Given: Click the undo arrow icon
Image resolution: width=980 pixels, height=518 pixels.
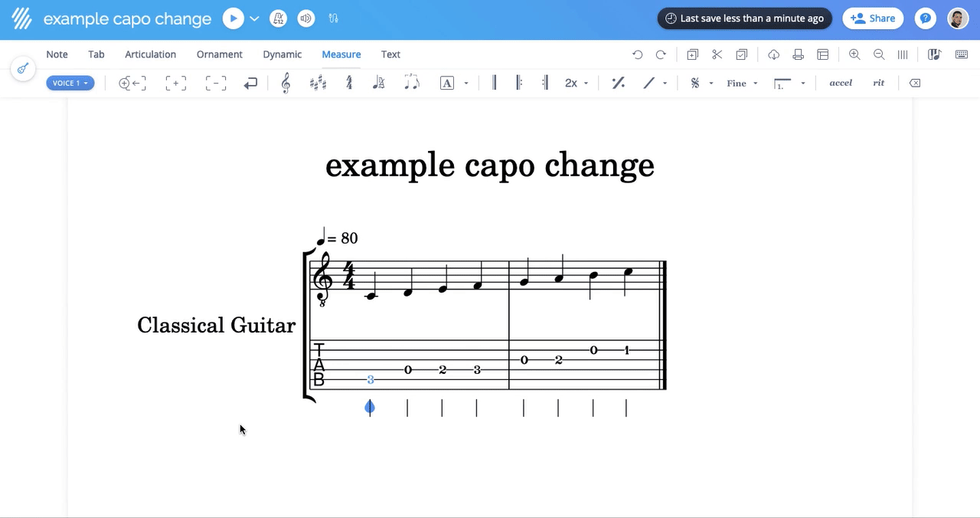Looking at the screenshot, I should [x=637, y=54].
